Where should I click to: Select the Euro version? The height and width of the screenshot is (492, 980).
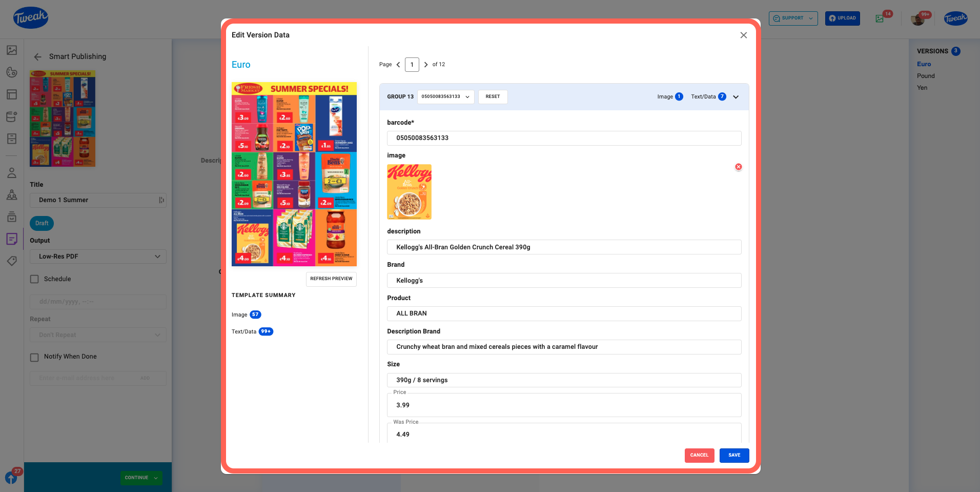click(924, 64)
